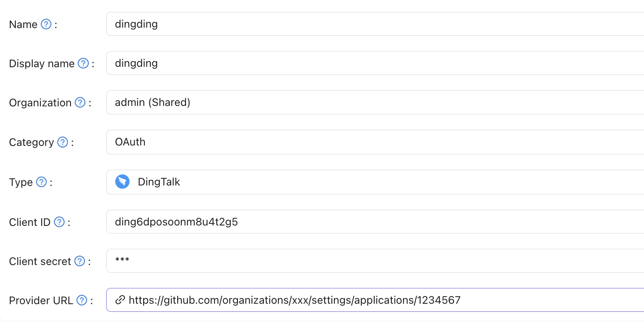Click the help icon beside Display name
This screenshot has height=325, width=644.
click(x=83, y=63)
